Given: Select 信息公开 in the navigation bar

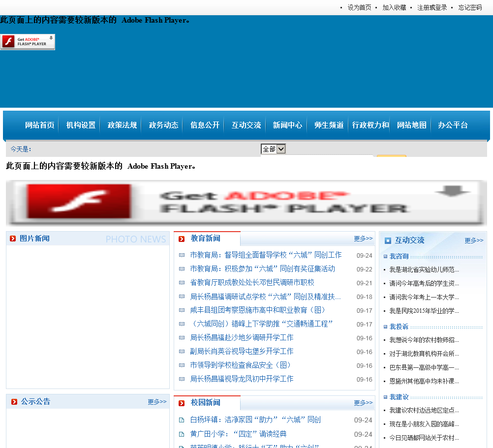Looking at the screenshot, I should pos(205,125).
